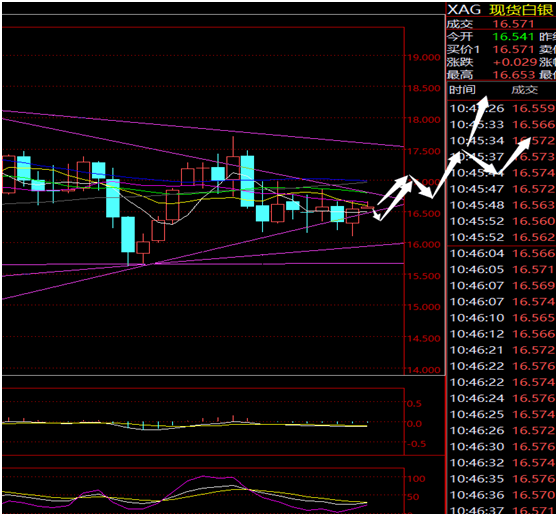This screenshot has height=516, width=558.
Task: Select the 10:45:47 trade entry
Action: point(502,189)
